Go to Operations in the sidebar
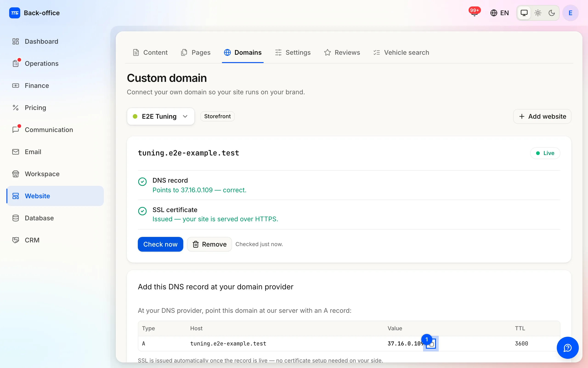 (55, 63)
